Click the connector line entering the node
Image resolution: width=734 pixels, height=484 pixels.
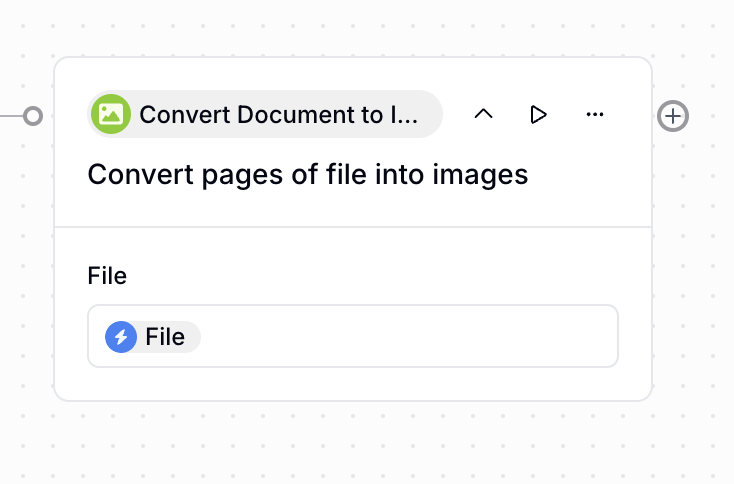[10, 116]
